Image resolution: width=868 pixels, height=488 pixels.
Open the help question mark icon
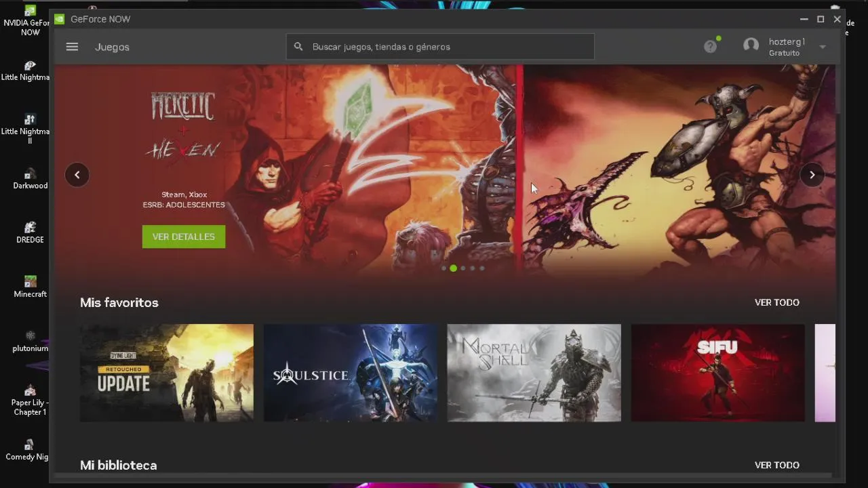click(x=710, y=47)
